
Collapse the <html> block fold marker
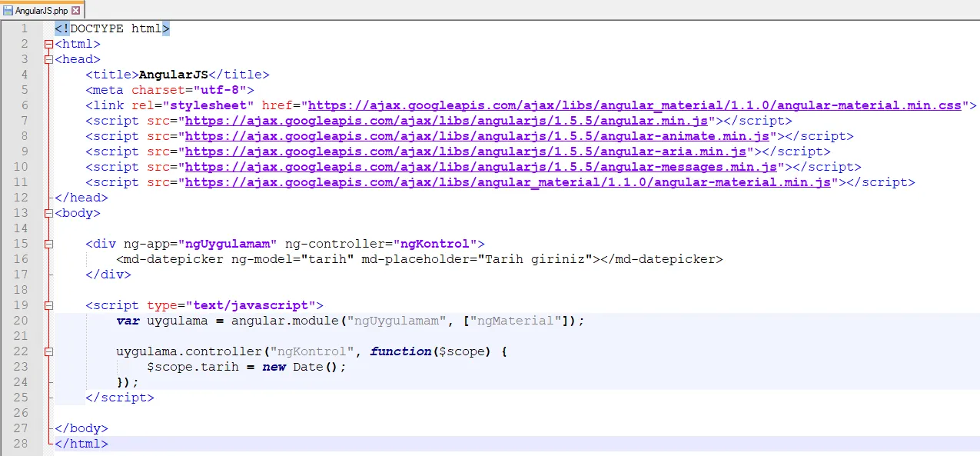[x=49, y=44]
